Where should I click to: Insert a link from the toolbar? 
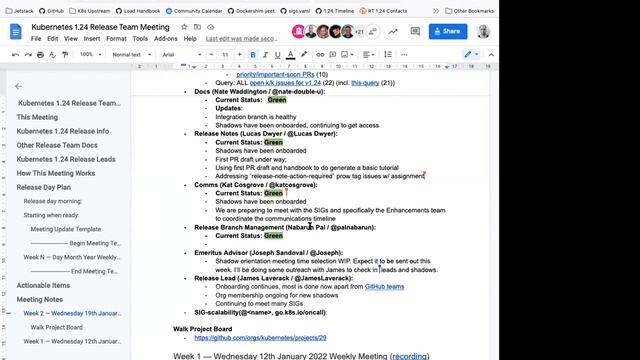point(320,55)
